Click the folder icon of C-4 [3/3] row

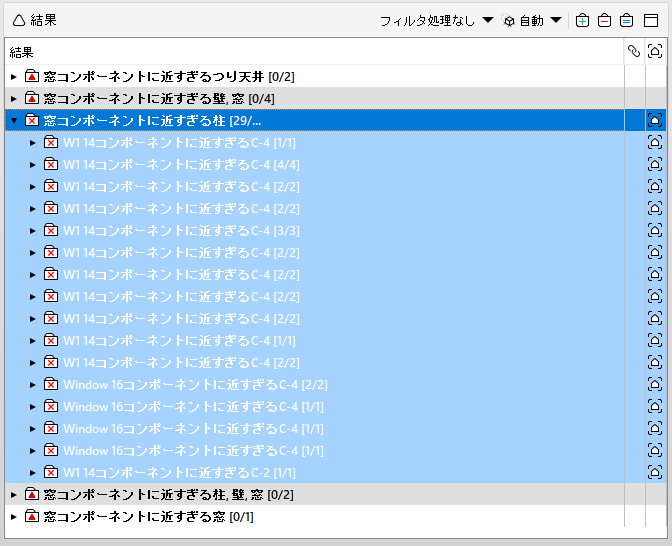pos(51,231)
